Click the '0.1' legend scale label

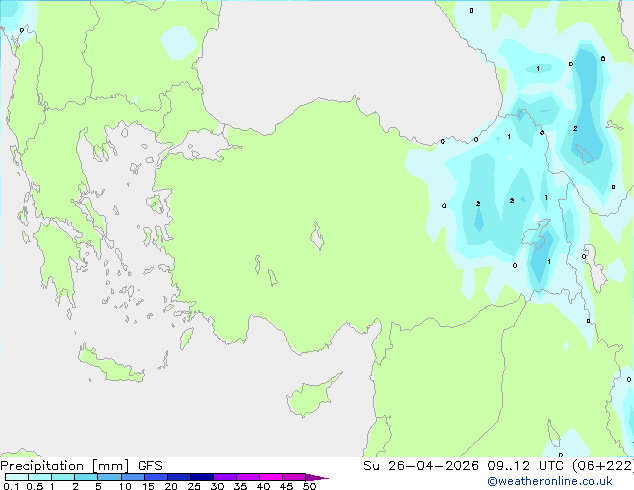(x=11, y=486)
